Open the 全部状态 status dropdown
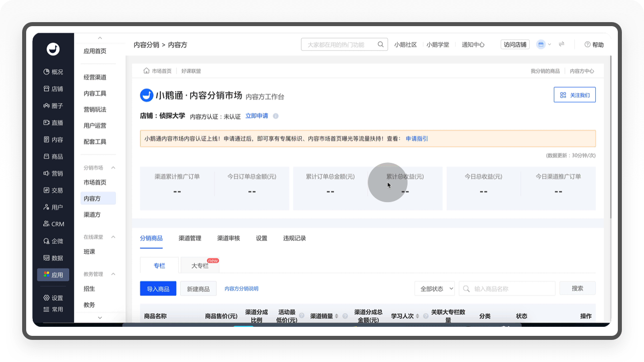644x362 pixels. [x=435, y=289]
